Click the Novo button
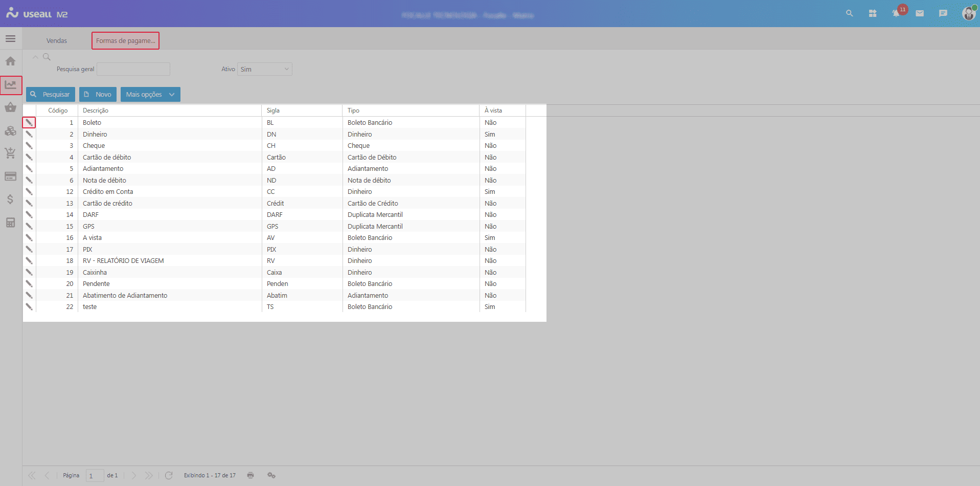Screen dimensions: 980x486 click(x=98, y=95)
